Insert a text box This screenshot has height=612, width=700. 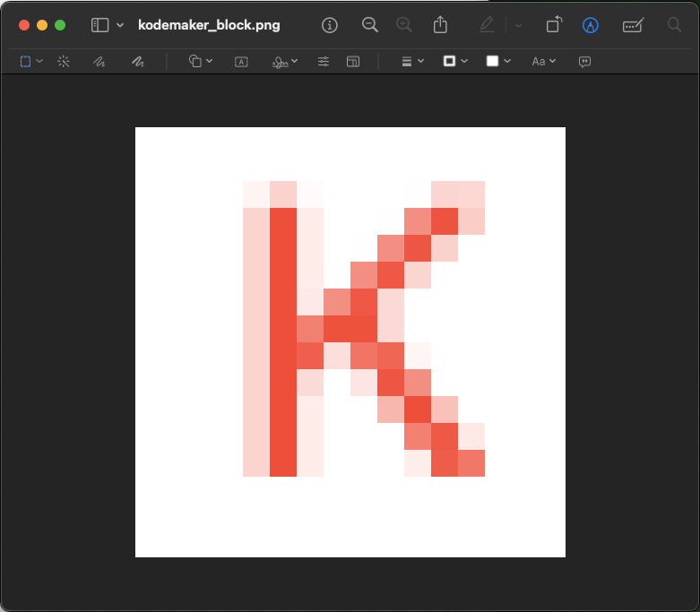pos(241,62)
